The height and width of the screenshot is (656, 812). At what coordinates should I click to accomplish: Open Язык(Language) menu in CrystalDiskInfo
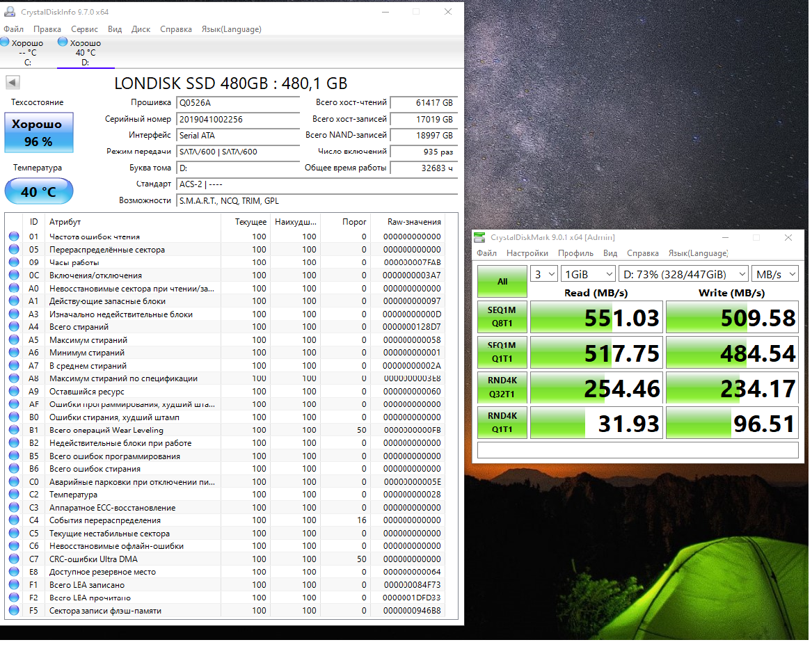[232, 29]
